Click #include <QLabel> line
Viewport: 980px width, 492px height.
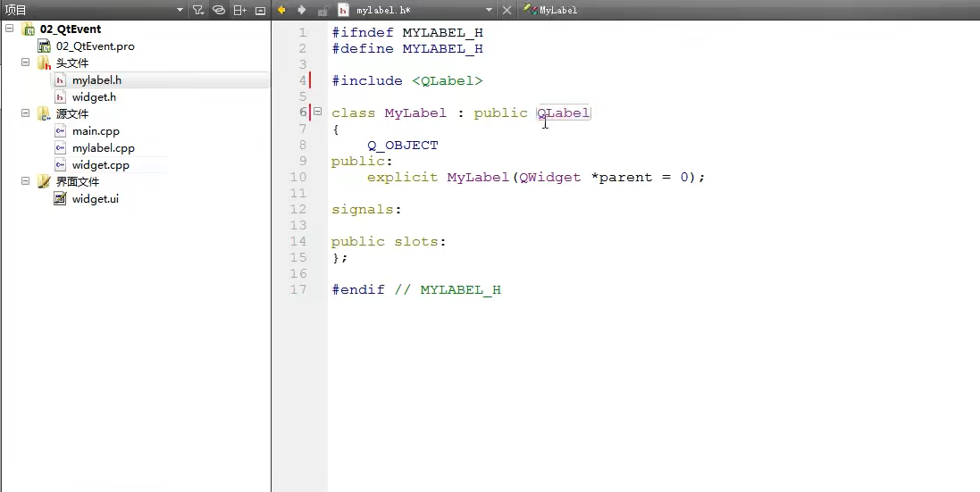click(x=406, y=80)
